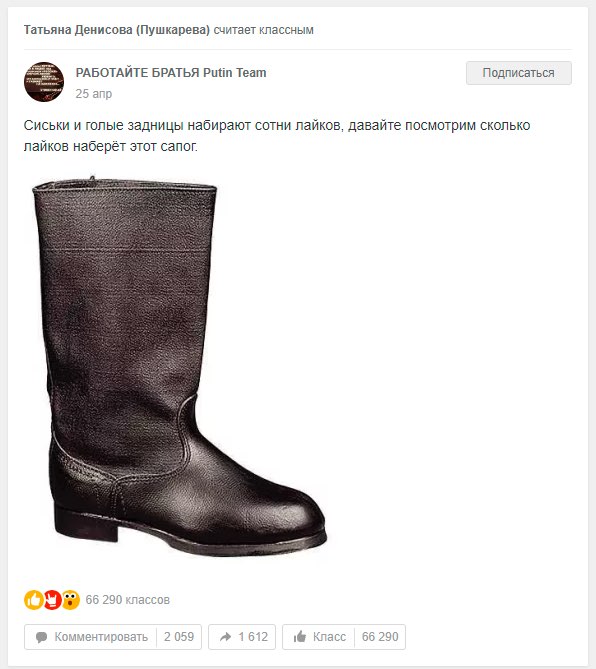
Task: Click the Комментировать button
Action: click(x=90, y=637)
